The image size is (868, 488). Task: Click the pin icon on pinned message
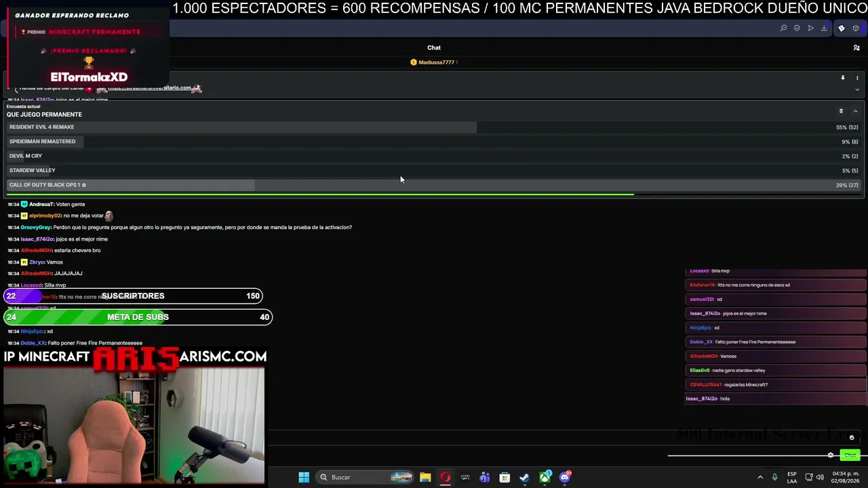843,78
